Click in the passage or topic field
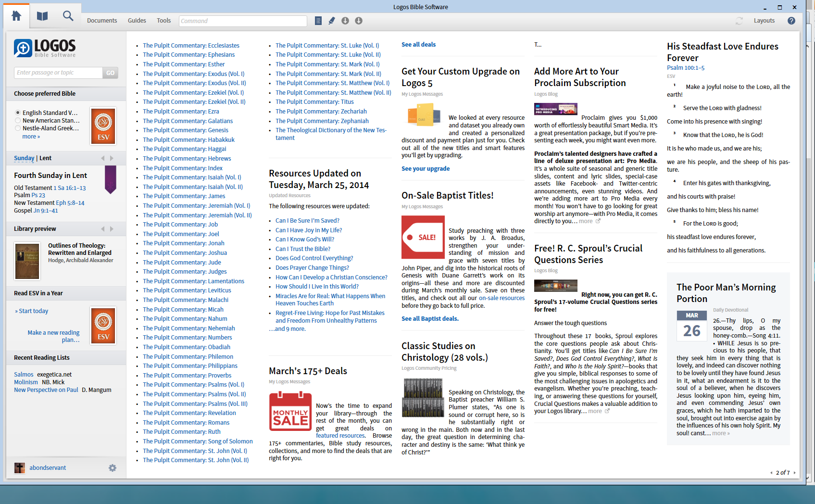The height and width of the screenshot is (504, 815). pos(58,73)
